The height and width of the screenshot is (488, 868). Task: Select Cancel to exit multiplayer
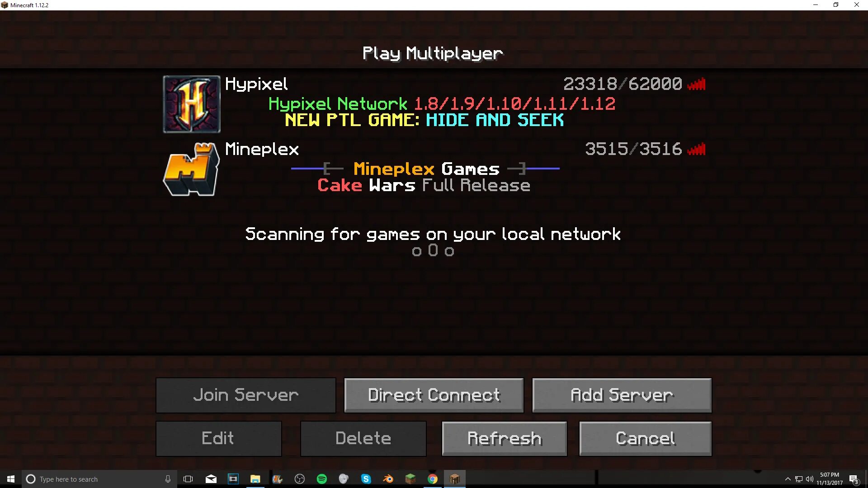click(645, 438)
